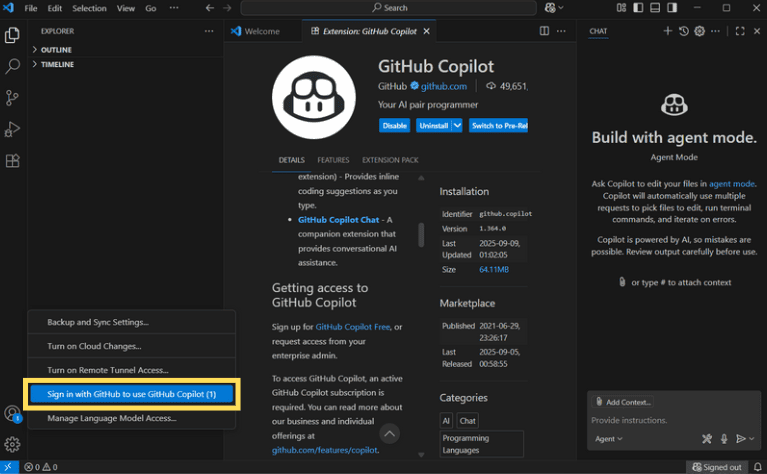Split the editor to the right
767x474 pixels.
(544, 31)
